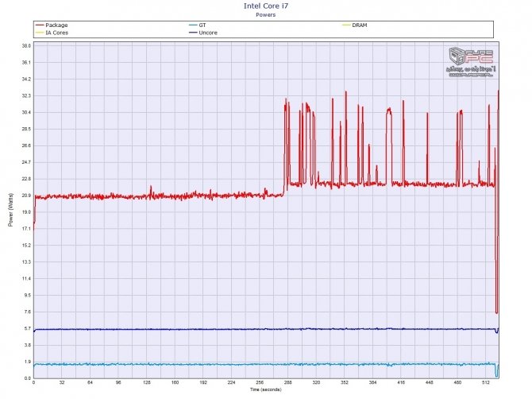Select the IA Cores legend label

click(56, 33)
